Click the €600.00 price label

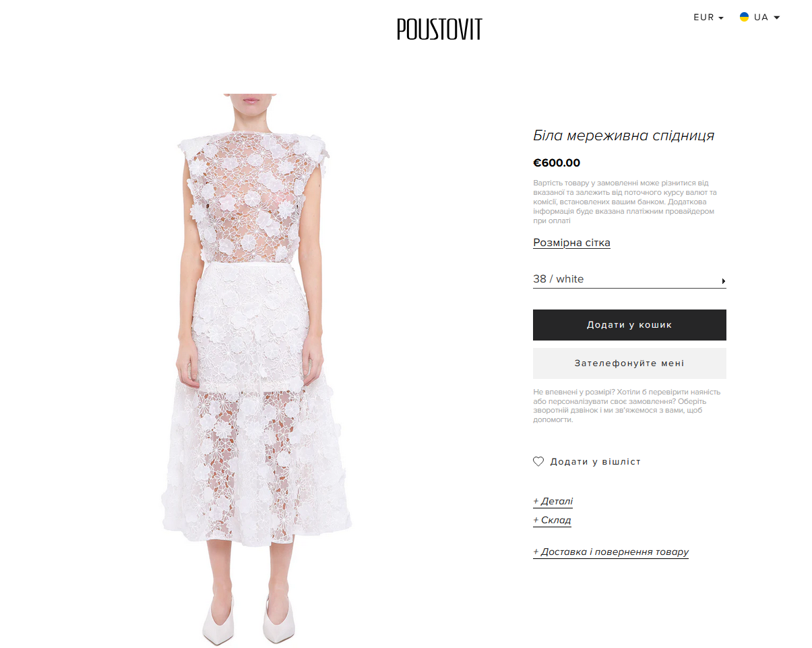pyautogui.click(x=557, y=163)
